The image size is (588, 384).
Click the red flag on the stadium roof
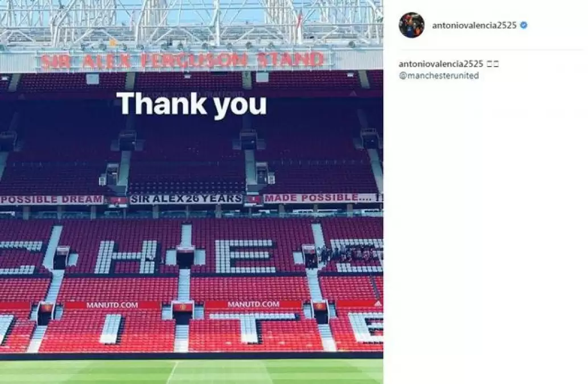(x=299, y=21)
